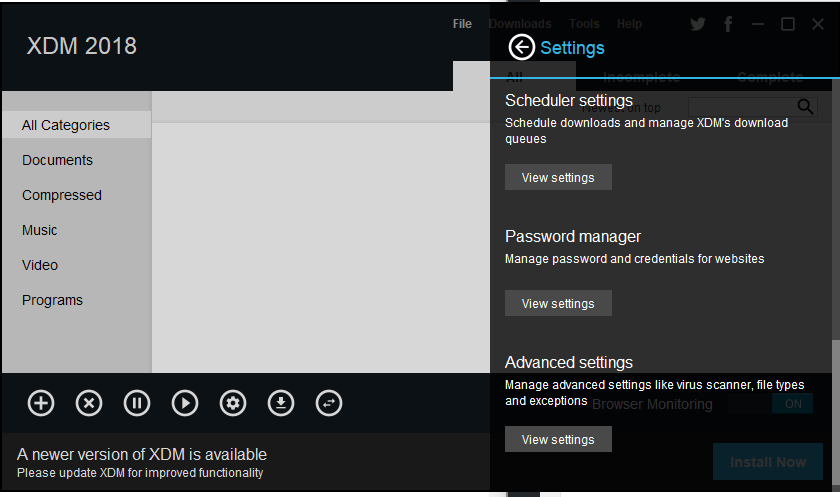Pause downloads with the pause icon

click(x=137, y=403)
